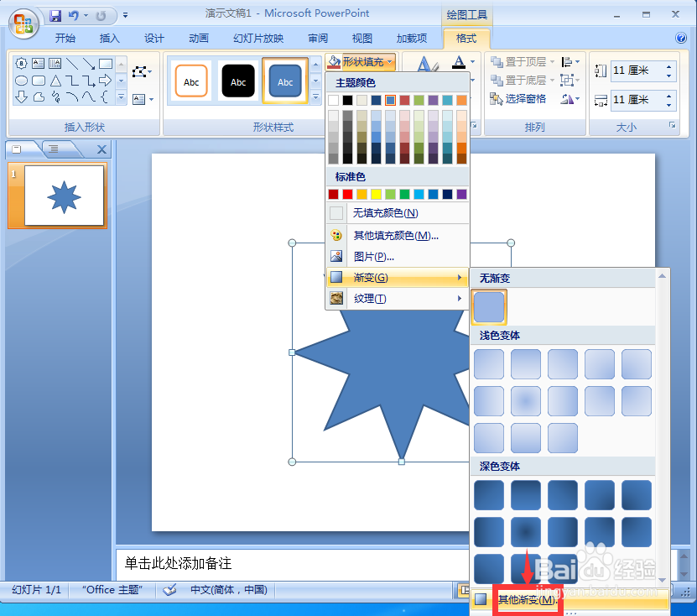
Task: Click the shape height 11 厘米 field
Action: pos(637,70)
